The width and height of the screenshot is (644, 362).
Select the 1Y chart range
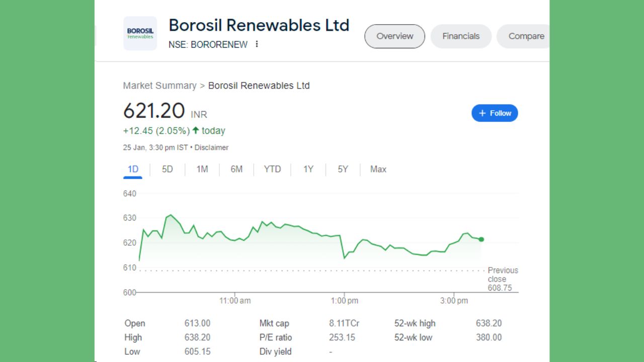point(308,169)
